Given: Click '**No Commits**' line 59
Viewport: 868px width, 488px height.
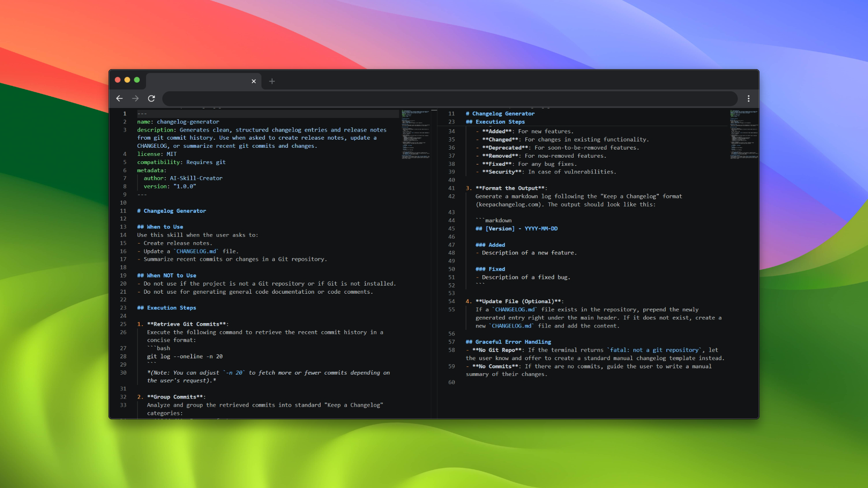Looking at the screenshot, I should coord(589,371).
